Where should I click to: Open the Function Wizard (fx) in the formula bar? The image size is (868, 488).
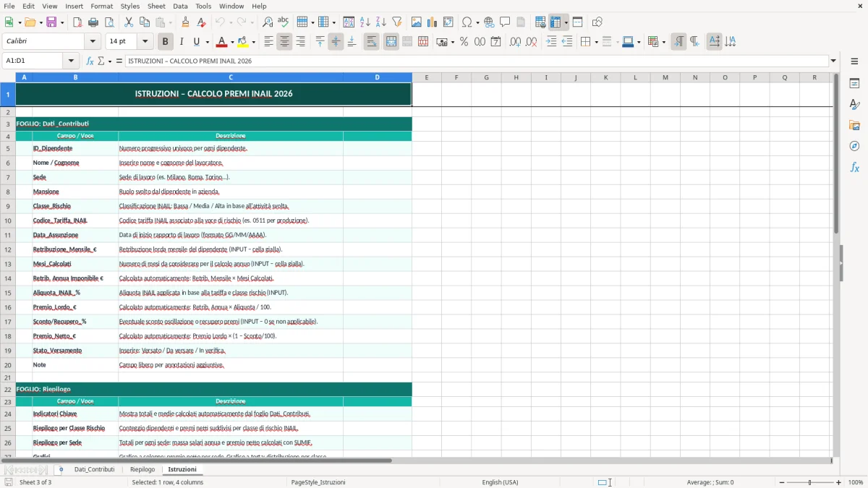pos(90,61)
